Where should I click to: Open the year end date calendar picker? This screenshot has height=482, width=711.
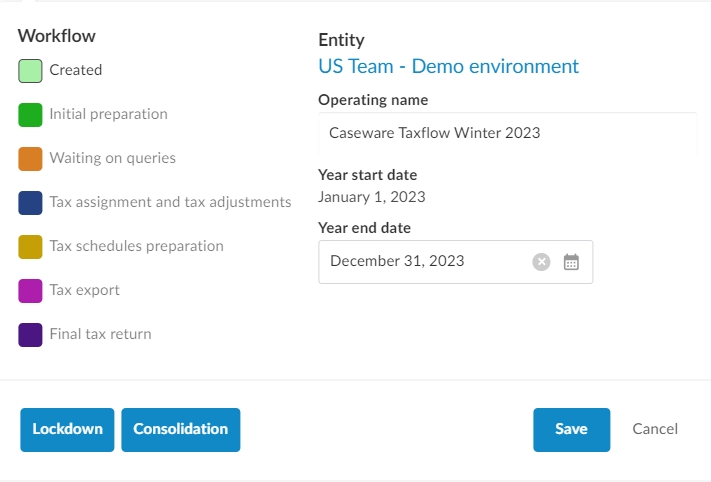pyautogui.click(x=571, y=262)
